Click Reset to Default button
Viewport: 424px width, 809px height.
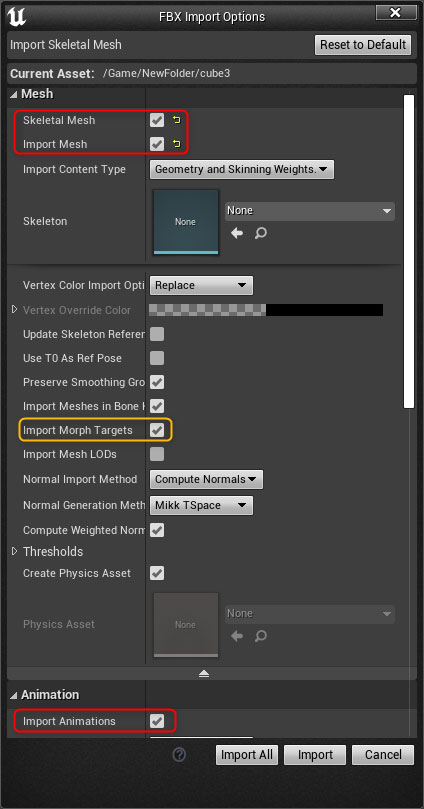click(363, 44)
